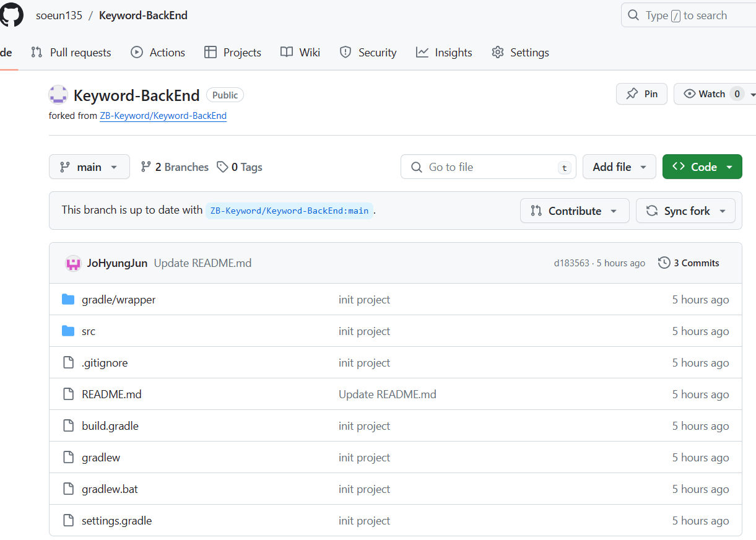Switch to the Wiki tab
The width and height of the screenshot is (756, 540).
point(300,53)
